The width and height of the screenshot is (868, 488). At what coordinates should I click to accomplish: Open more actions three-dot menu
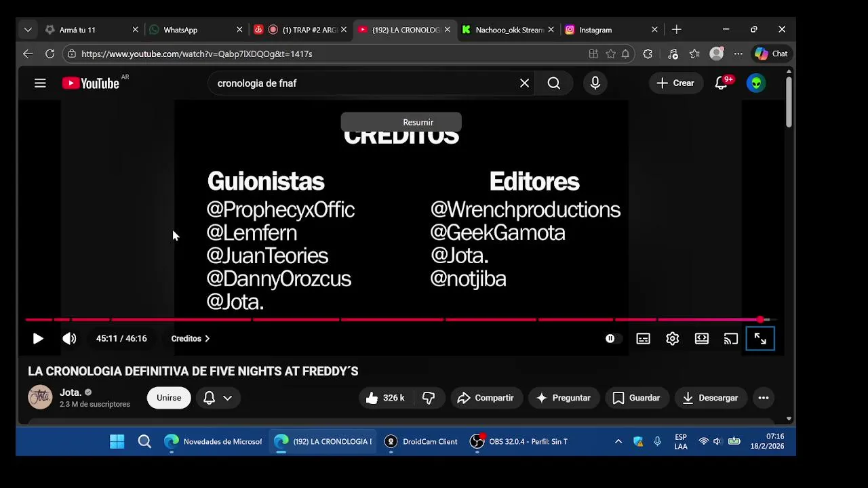click(764, 398)
